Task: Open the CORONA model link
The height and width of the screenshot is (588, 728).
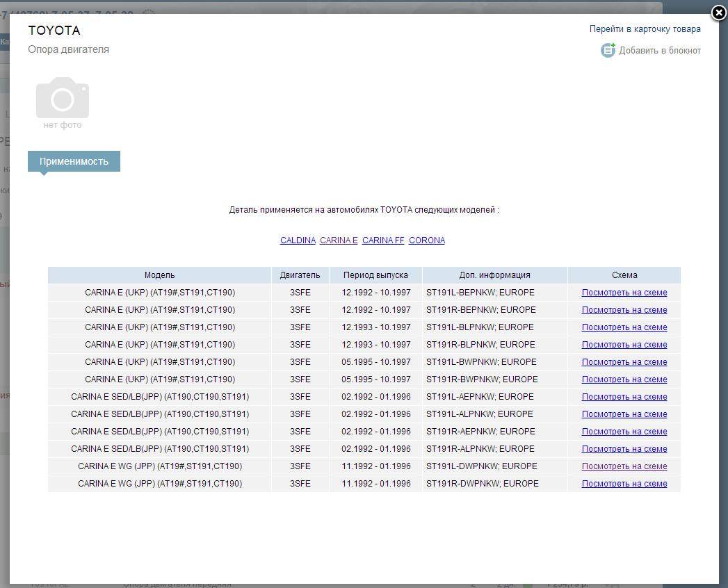Action: pyautogui.click(x=427, y=240)
